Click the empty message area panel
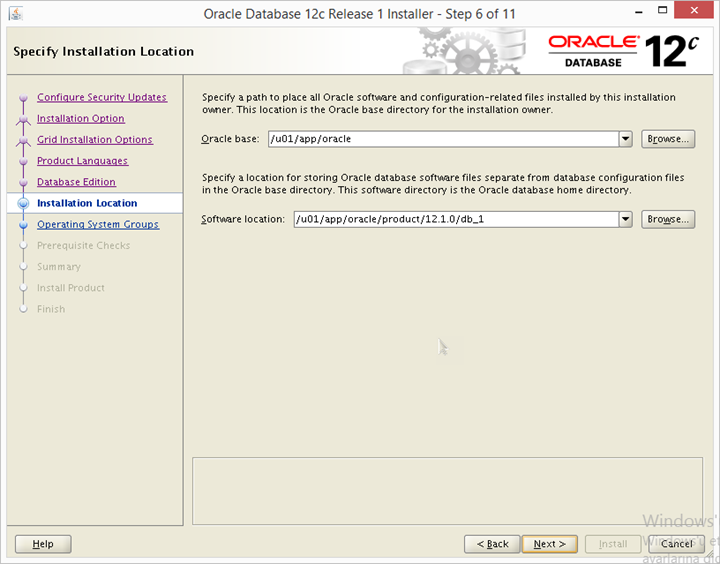Image resolution: width=720 pixels, height=564 pixels. [x=447, y=491]
